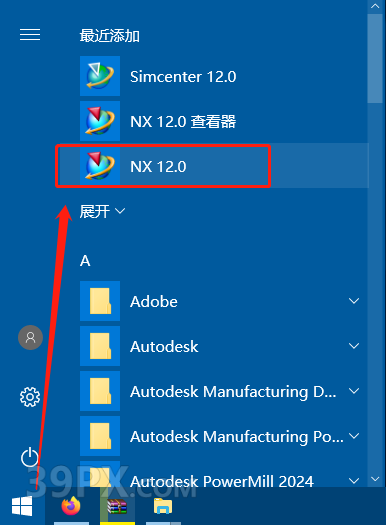The height and width of the screenshot is (525, 386).
Task: Click the Power button icon
Action: tap(30, 457)
